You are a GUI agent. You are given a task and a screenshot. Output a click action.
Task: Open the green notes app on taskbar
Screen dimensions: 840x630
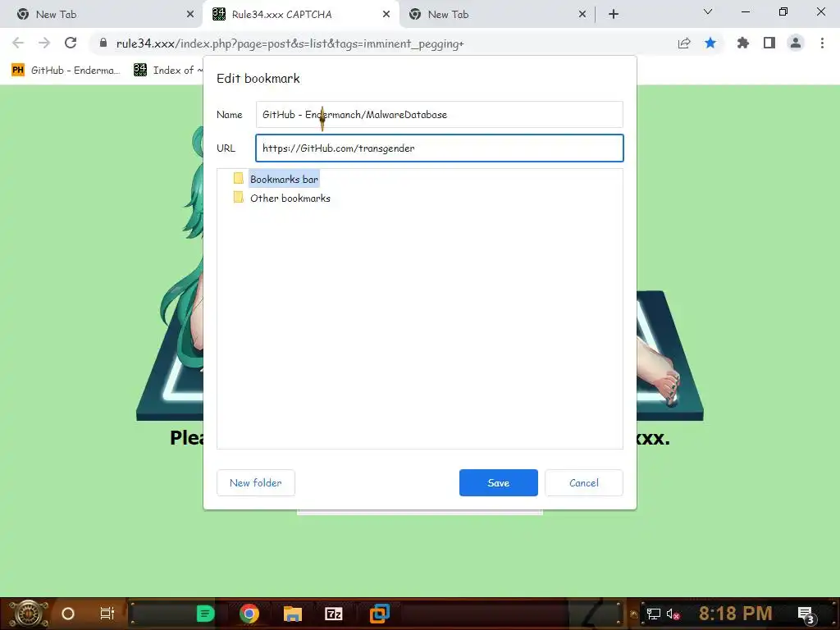[205, 614]
